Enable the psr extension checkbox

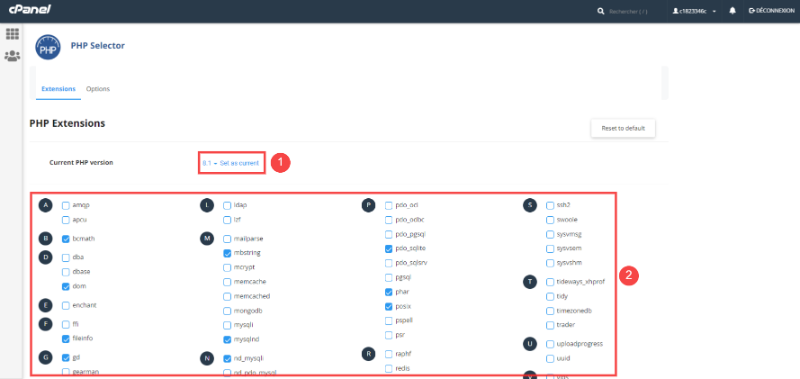click(x=389, y=335)
